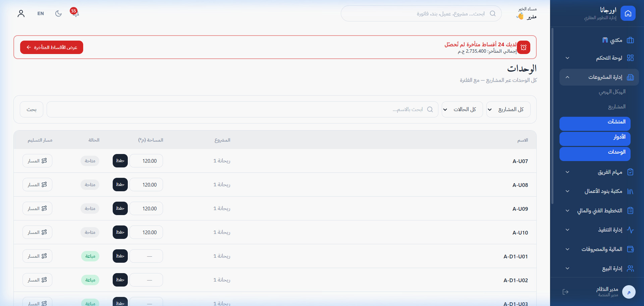Click the اورجانا home logo icon
The width and height of the screenshot is (644, 306).
[628, 13]
